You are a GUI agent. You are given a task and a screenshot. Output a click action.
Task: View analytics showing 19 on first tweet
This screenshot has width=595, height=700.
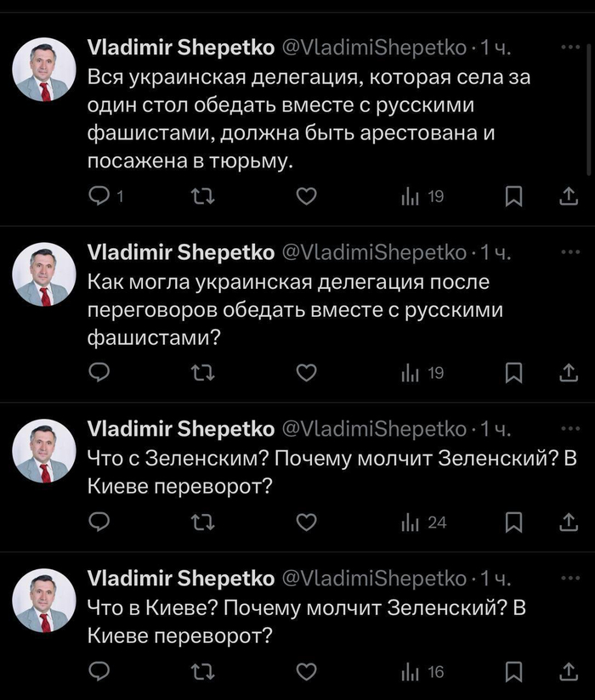[422, 197]
